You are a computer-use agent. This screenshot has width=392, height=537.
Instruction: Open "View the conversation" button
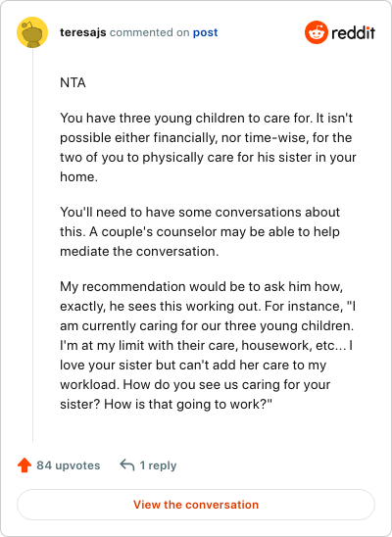point(196,505)
